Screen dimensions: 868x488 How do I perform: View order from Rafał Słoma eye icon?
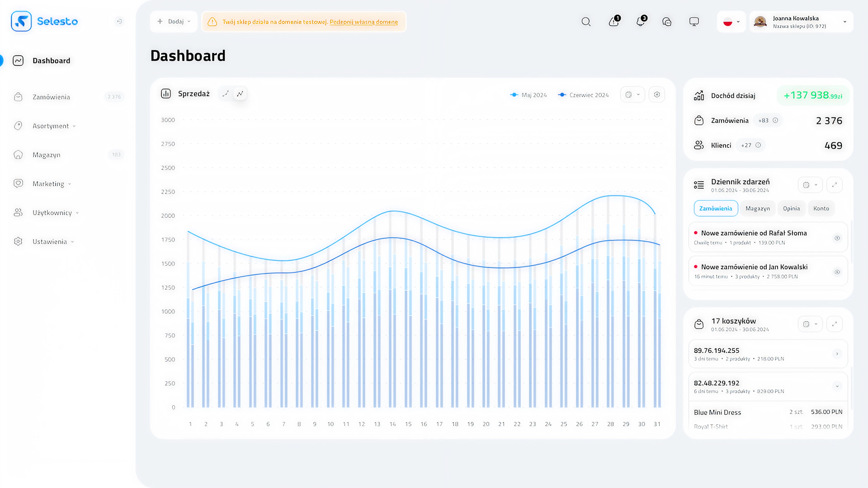837,238
